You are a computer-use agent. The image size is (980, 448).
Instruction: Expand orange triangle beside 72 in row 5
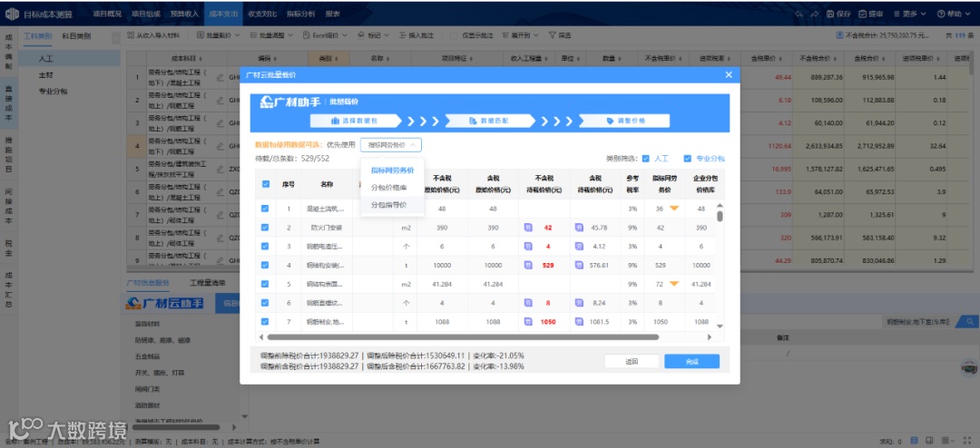click(x=674, y=284)
